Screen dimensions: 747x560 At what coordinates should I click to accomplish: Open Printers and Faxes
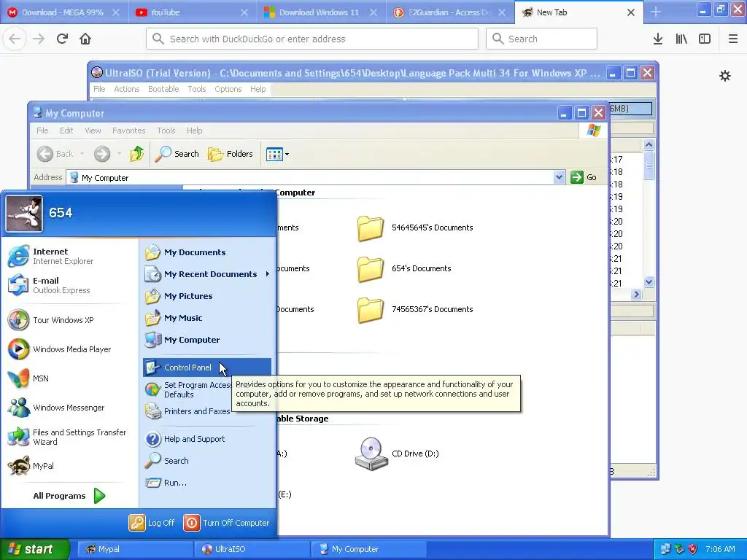pyautogui.click(x=187, y=411)
